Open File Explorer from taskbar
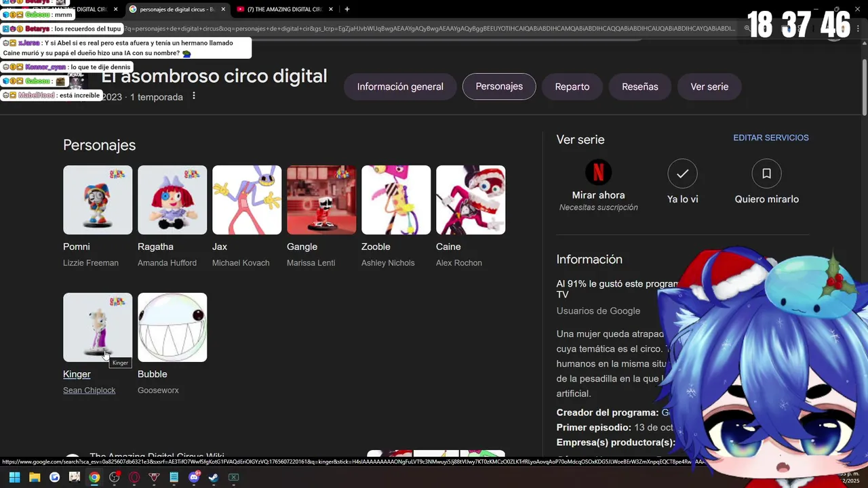868x488 pixels. coord(35,477)
